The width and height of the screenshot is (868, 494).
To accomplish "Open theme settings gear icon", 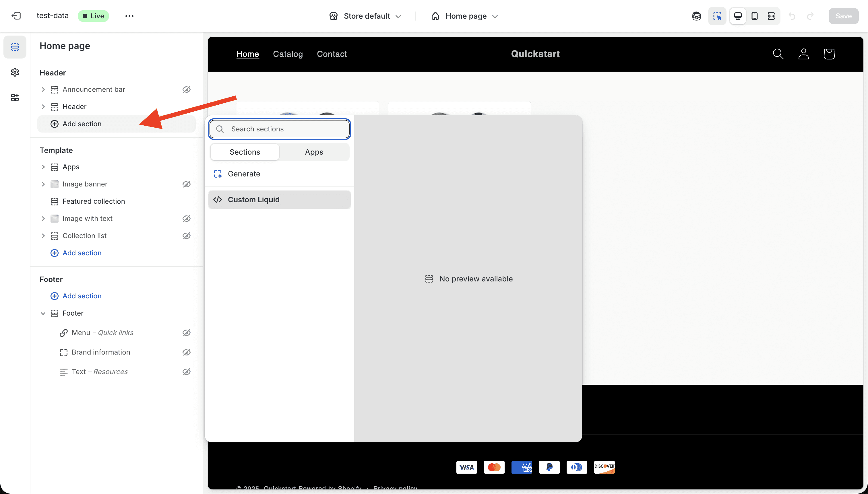I will 15,72.
